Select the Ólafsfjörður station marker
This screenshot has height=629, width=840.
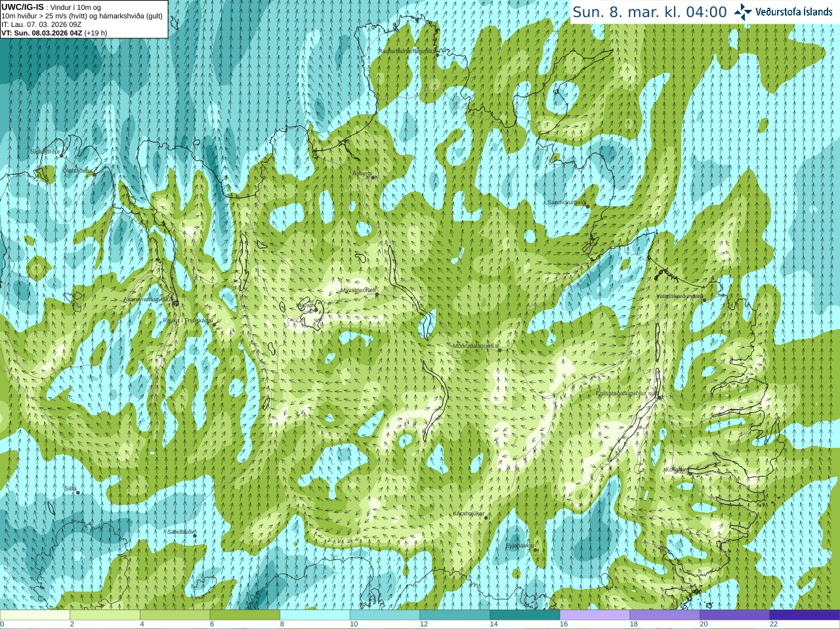tap(94, 174)
